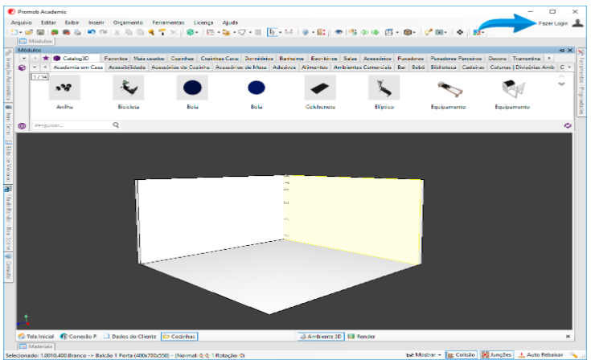The width and height of the screenshot is (591, 364).
Task: Click the magnifier search icon in catalog
Action: click(116, 125)
